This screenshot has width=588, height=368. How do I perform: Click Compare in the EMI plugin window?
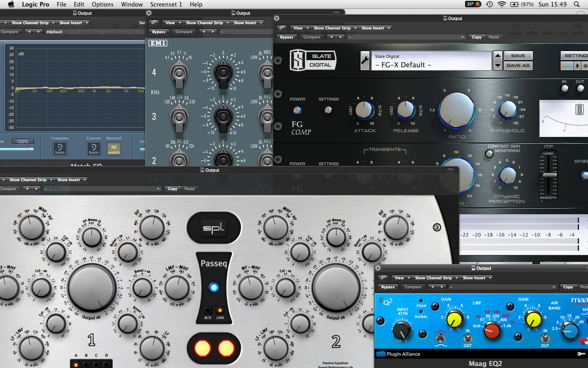tap(184, 31)
